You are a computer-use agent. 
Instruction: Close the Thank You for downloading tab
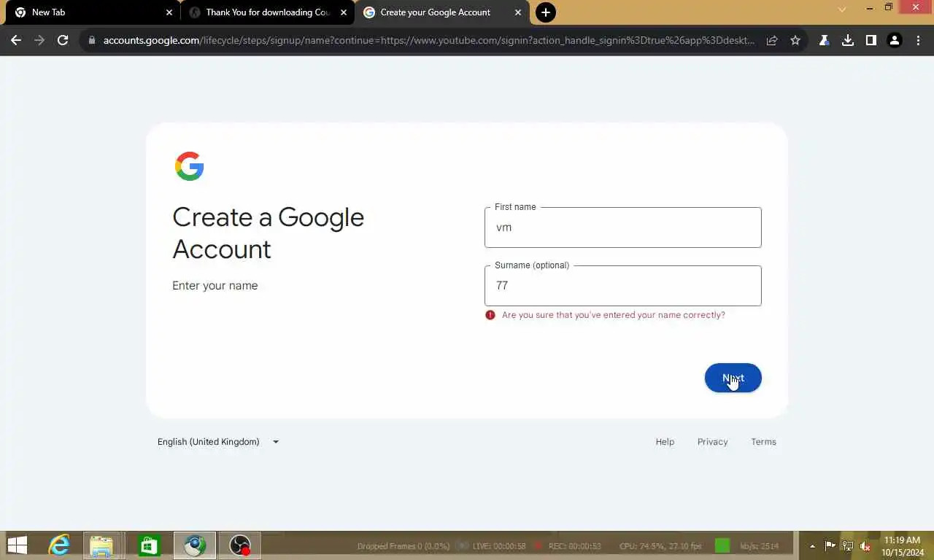[344, 12]
